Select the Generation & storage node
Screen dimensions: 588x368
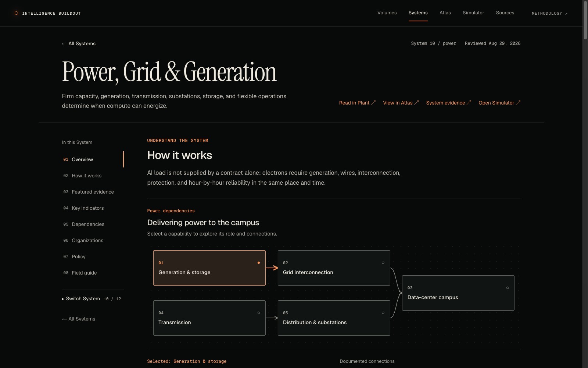click(x=209, y=268)
